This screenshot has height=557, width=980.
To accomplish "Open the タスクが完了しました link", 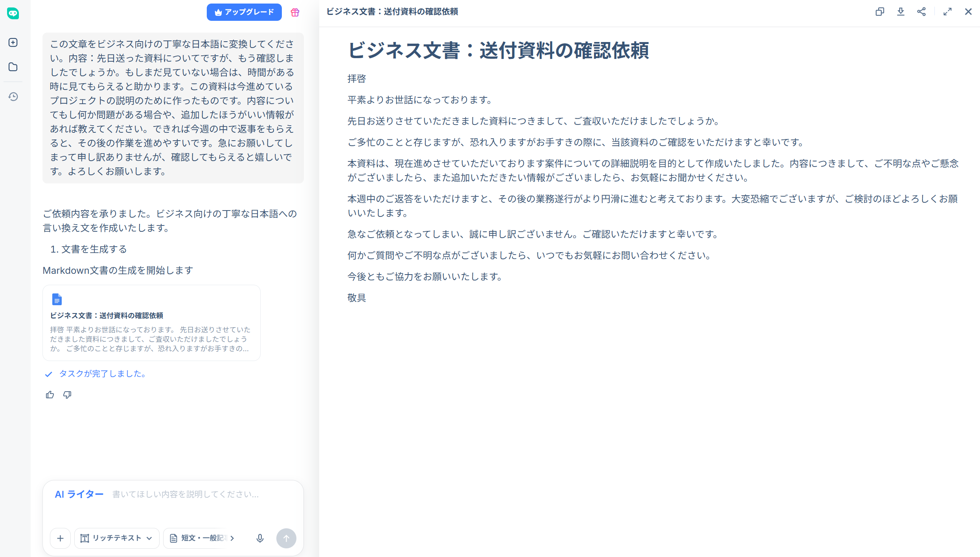I will (102, 374).
